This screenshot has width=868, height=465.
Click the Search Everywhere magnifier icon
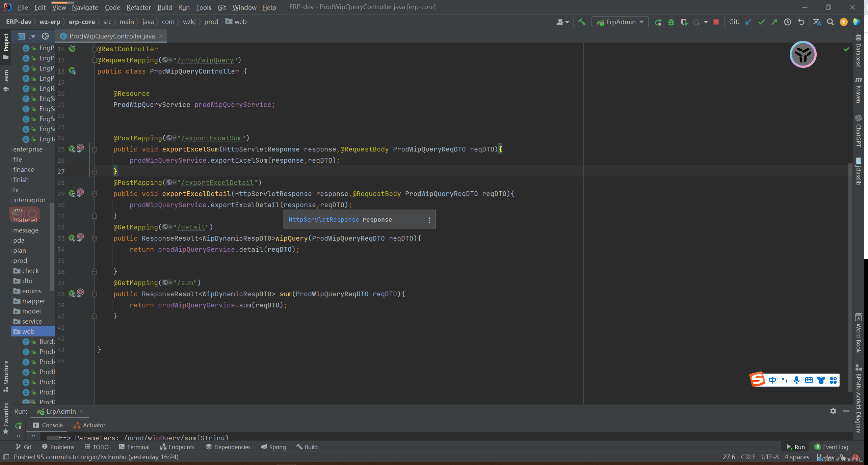pos(830,22)
